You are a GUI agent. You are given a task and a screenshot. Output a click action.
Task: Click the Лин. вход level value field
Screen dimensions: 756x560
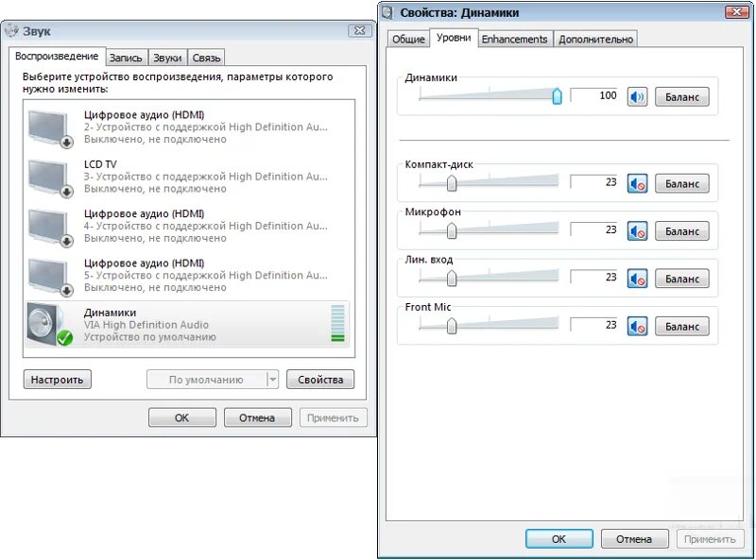coord(594,277)
